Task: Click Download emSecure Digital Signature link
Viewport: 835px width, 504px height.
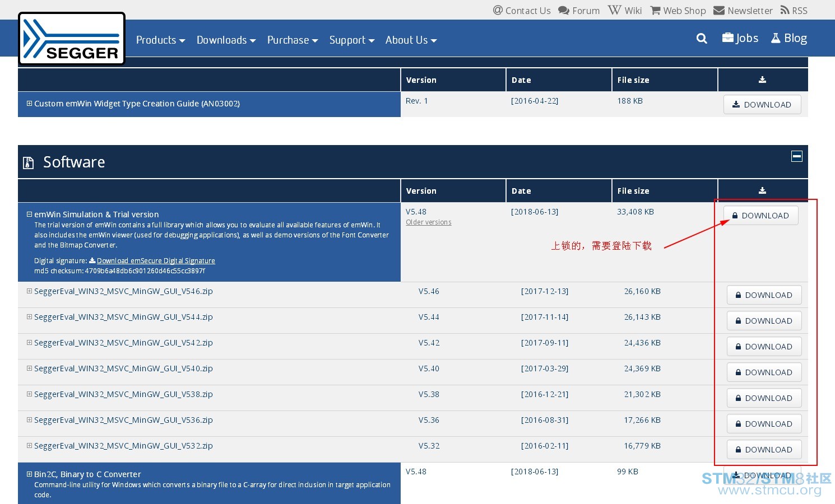Action: click(156, 261)
